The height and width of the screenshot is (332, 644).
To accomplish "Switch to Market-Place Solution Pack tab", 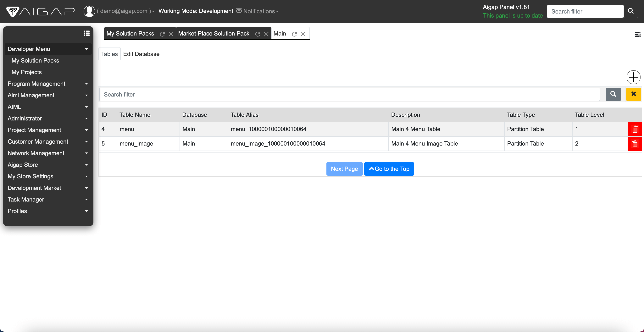I will coord(214,34).
